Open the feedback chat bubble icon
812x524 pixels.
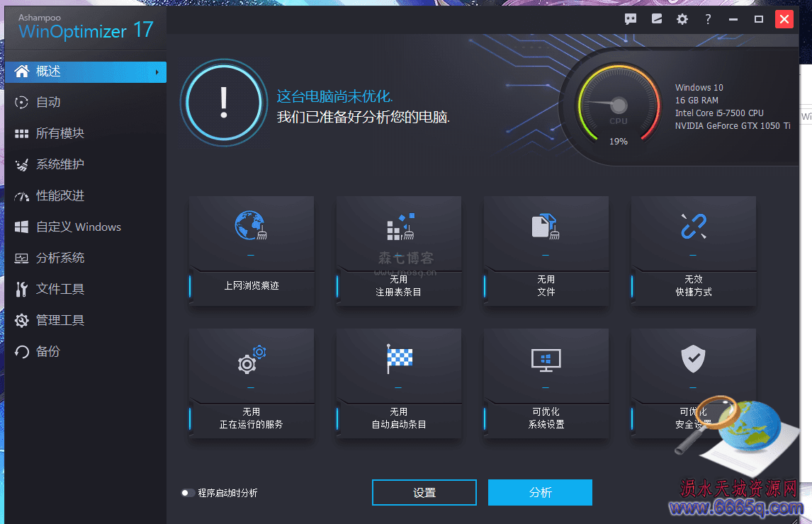pyautogui.click(x=630, y=20)
